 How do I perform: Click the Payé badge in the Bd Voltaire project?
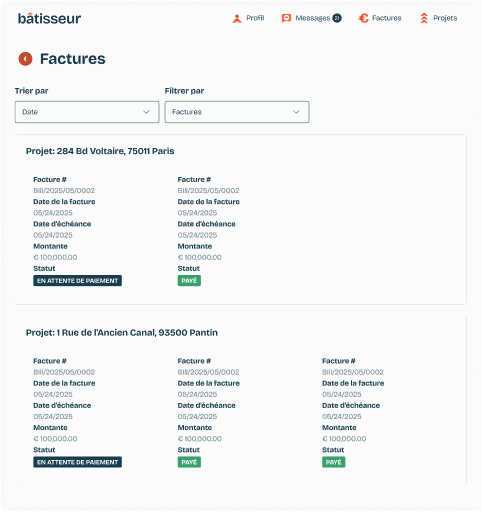[189, 281]
